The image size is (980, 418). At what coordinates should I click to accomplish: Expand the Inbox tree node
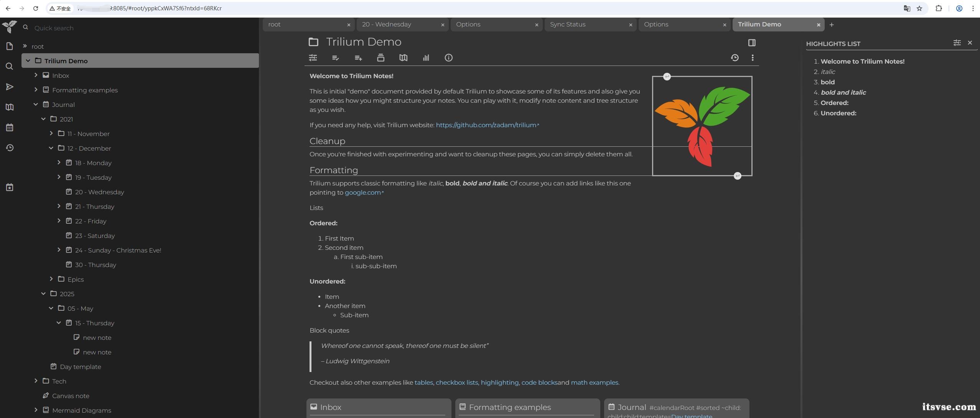click(36, 75)
